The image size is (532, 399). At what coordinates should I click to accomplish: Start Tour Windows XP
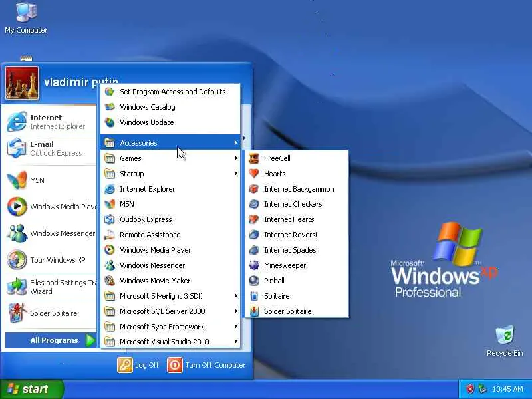(x=51, y=260)
